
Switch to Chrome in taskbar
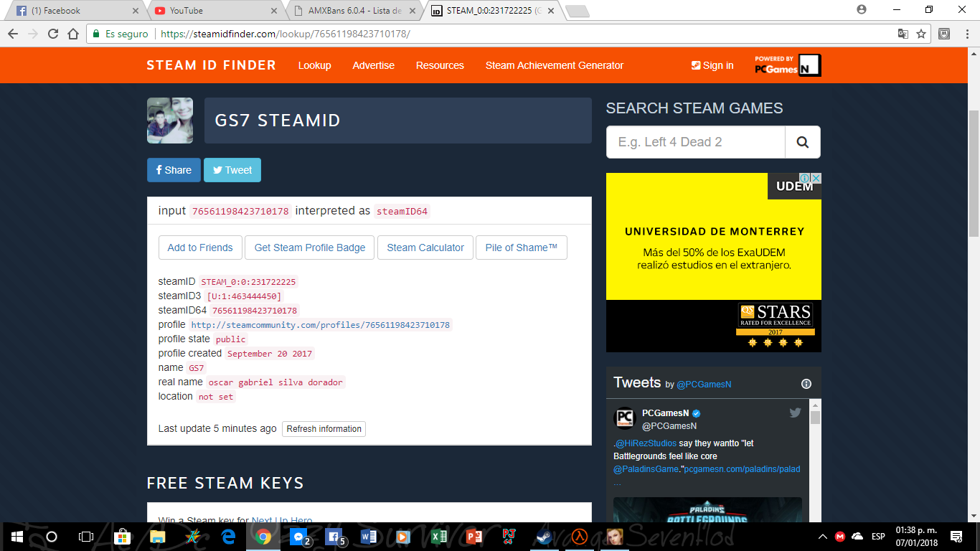coord(263,537)
